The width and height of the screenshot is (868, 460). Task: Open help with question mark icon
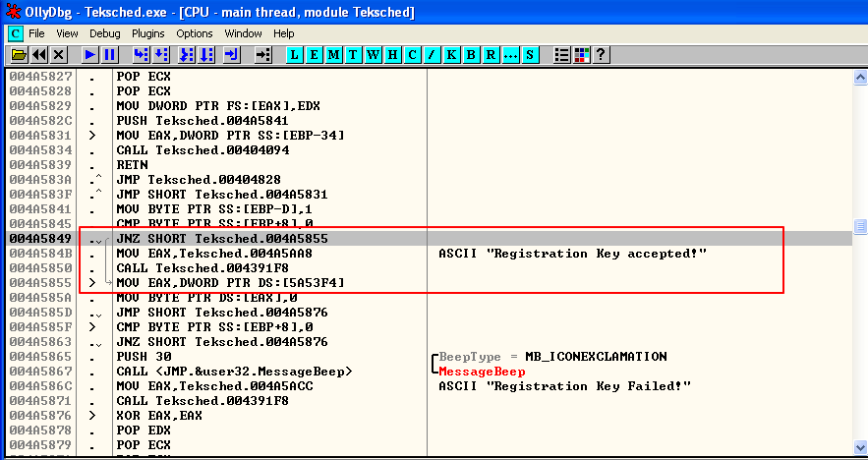602,54
